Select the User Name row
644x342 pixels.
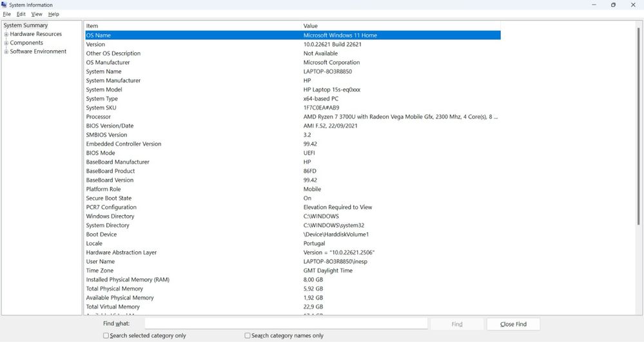[293, 261]
